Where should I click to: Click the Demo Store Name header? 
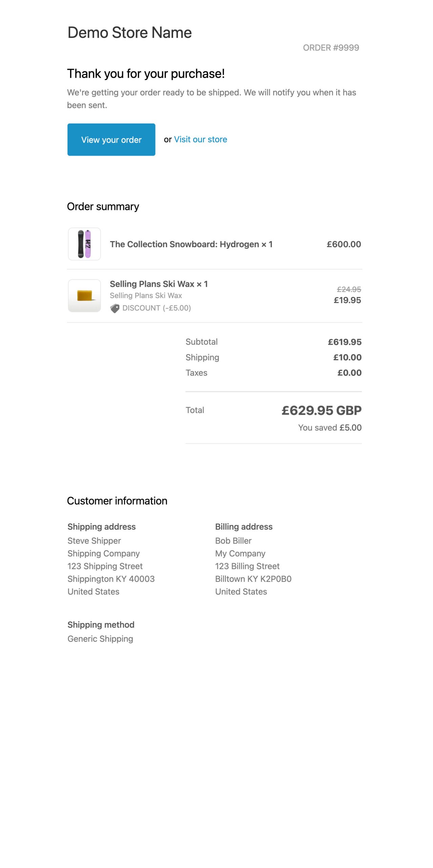(129, 33)
